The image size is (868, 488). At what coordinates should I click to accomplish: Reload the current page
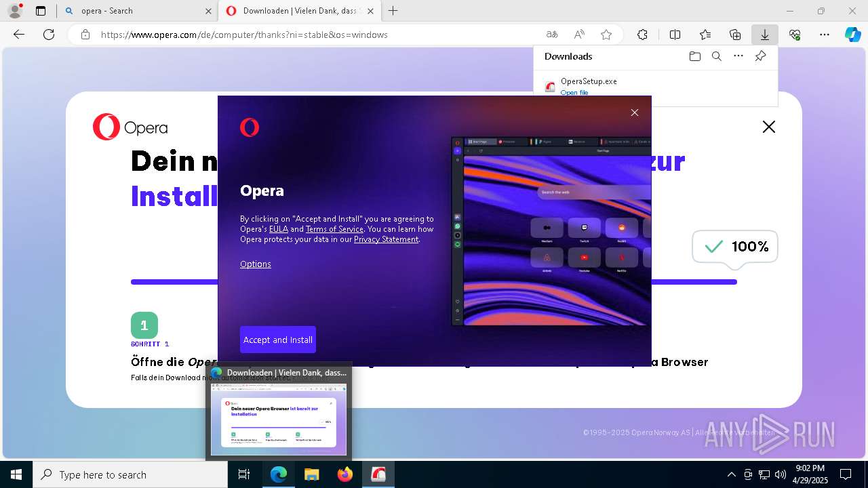pyautogui.click(x=49, y=35)
